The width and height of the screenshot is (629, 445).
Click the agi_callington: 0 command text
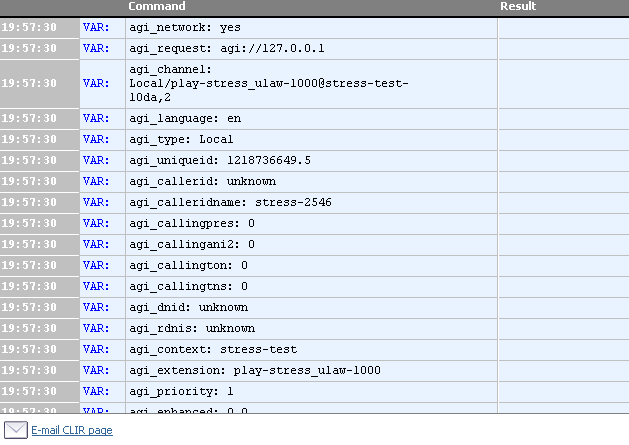click(x=188, y=265)
